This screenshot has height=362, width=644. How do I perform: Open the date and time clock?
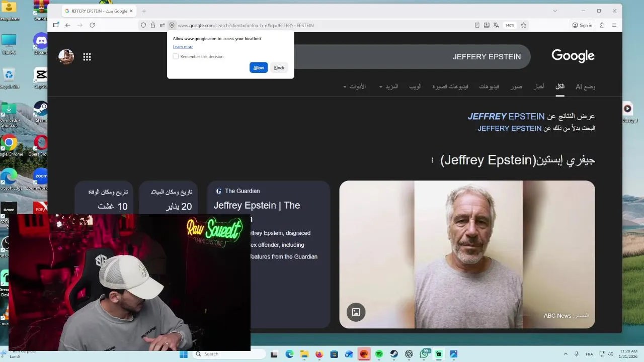[x=628, y=354]
